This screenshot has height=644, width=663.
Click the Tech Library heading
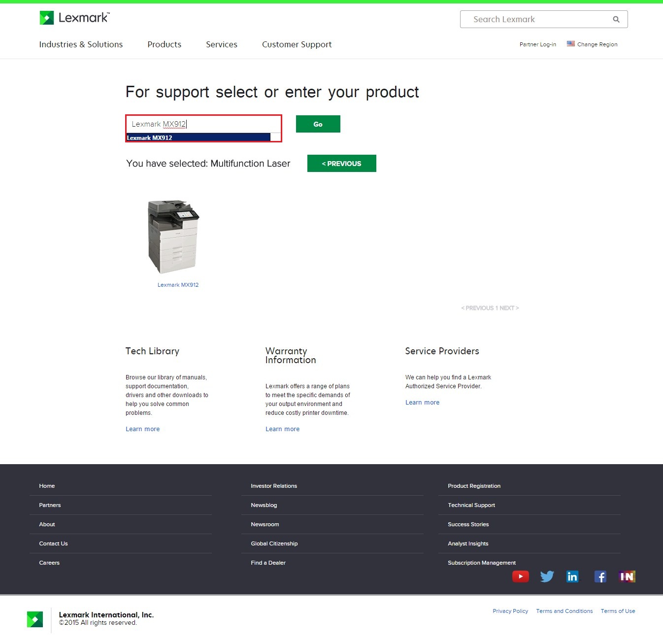152,351
